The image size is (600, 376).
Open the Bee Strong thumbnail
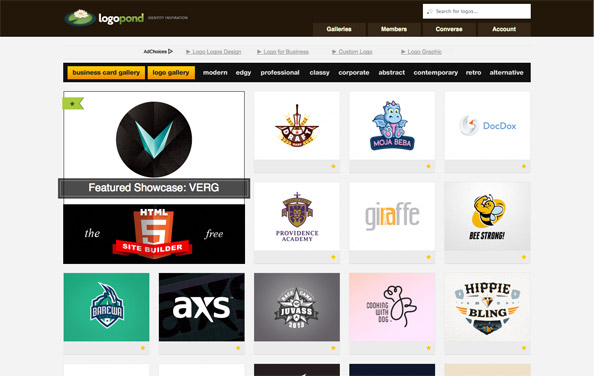(488, 216)
